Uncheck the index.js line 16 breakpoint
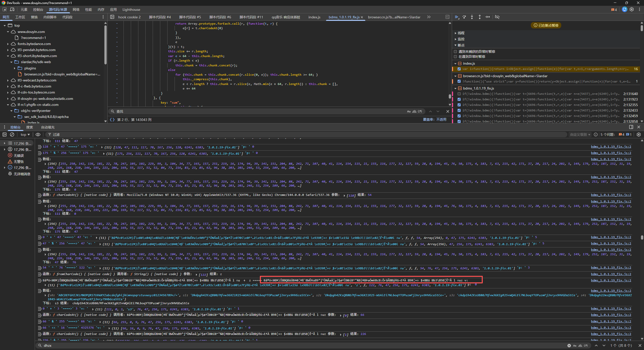The image size is (644, 350). coord(459,69)
